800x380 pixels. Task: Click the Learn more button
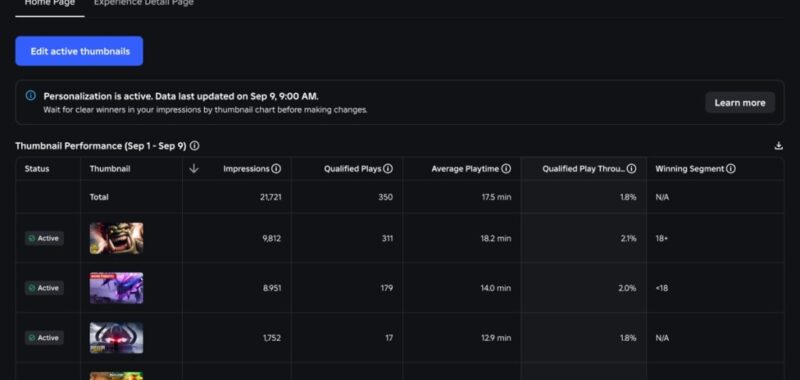(740, 103)
